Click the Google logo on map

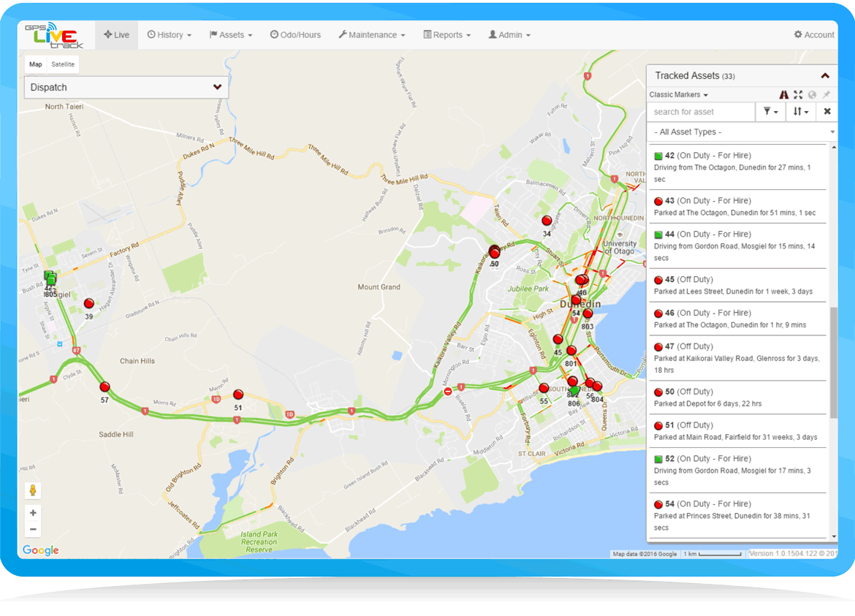tap(40, 550)
